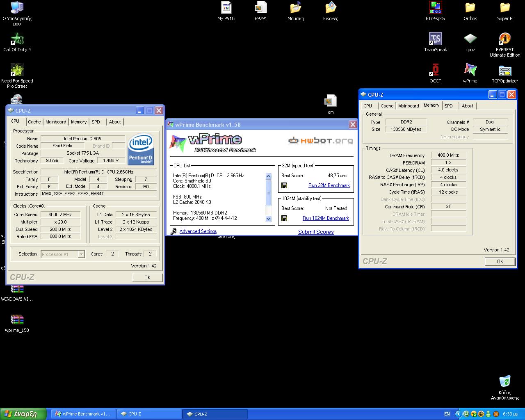Viewport: 525px width, 420px height.
Task: Open the 'am' image file on desktop
Action: [x=331, y=104]
